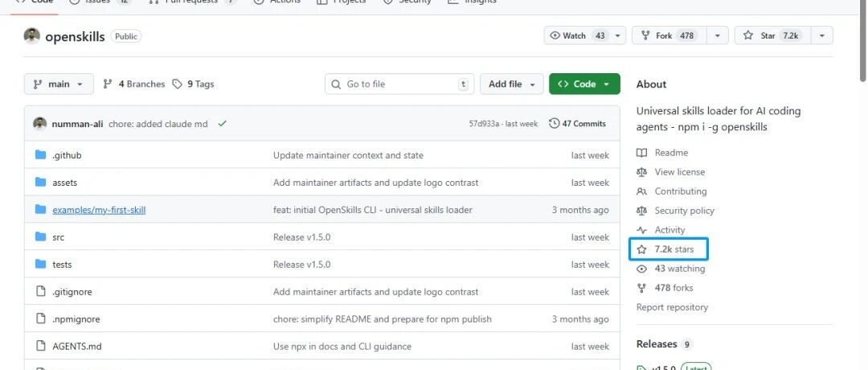
Task: Click the numman-ali commit author avatar
Action: [40, 124]
